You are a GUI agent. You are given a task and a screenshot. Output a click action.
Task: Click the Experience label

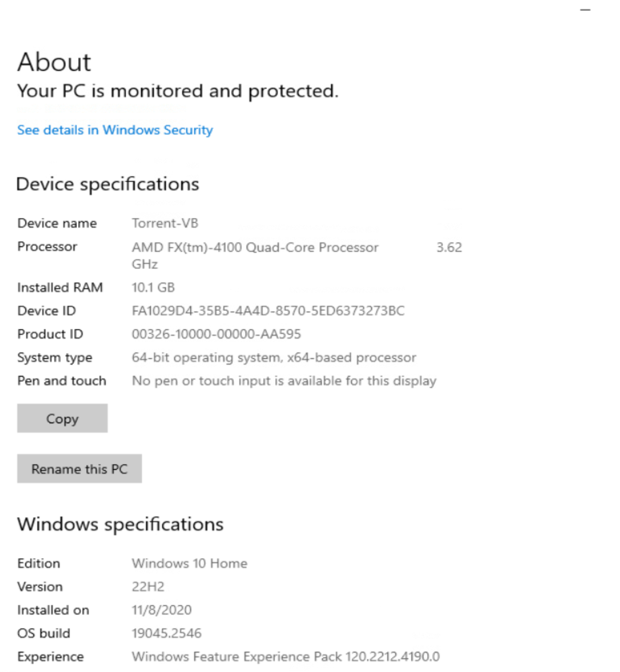[x=51, y=657]
